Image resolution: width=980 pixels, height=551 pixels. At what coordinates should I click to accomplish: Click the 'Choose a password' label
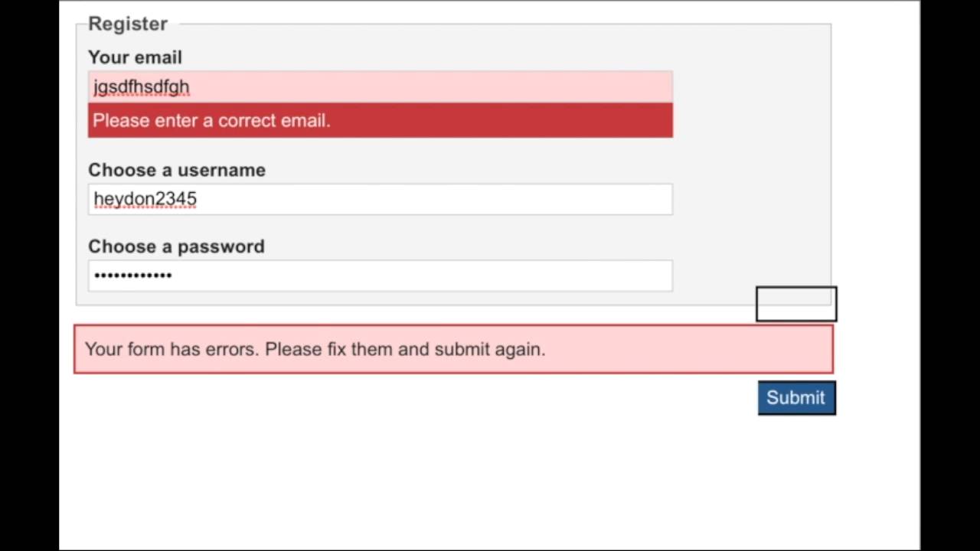click(x=176, y=246)
